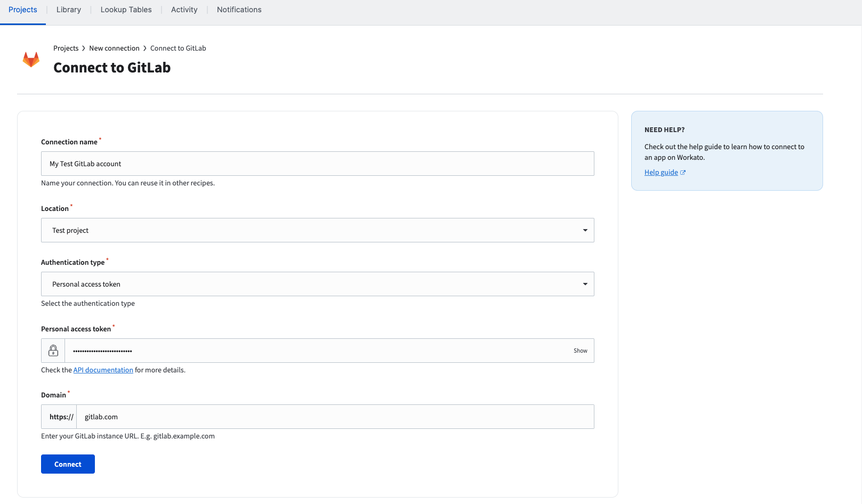Click the Connect to GitLab breadcrumb text
The width and height of the screenshot is (862, 504).
click(x=178, y=48)
